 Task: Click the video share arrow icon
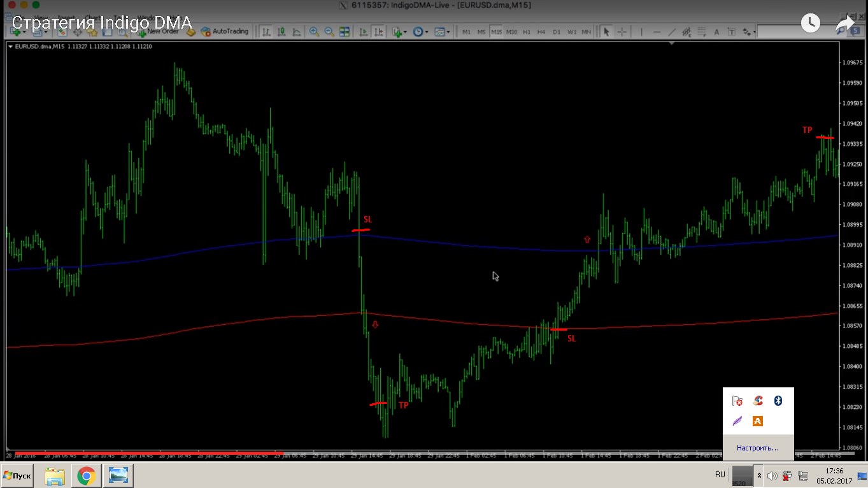[x=844, y=24]
